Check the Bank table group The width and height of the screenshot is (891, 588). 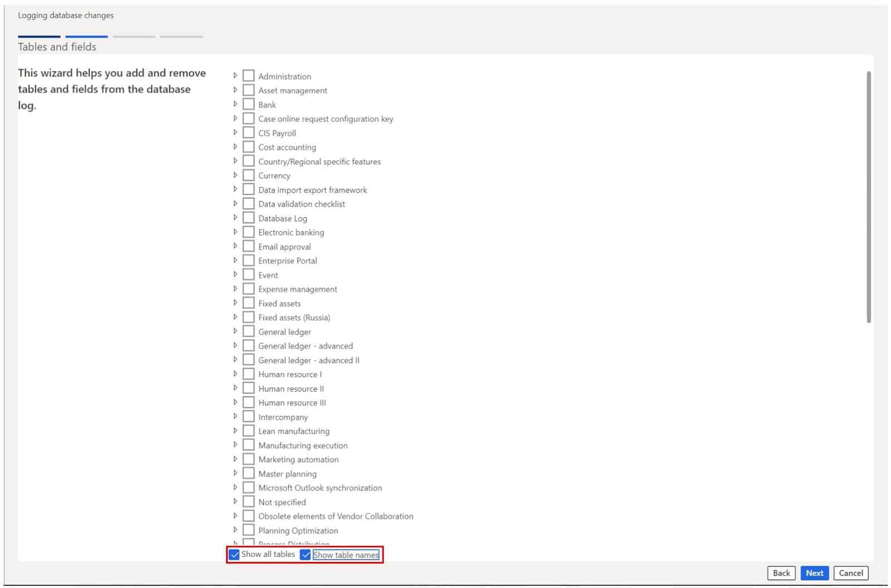tap(248, 104)
